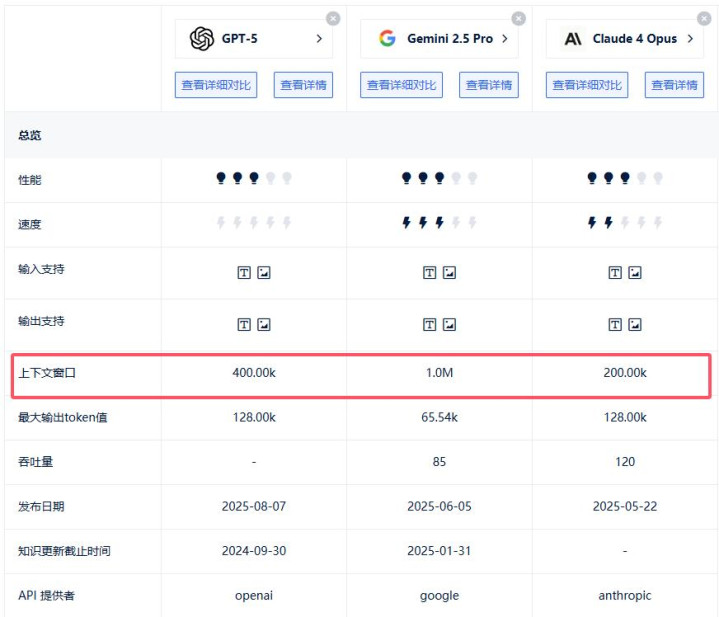Open 查看详情 under Gemini 2.5 Pro

click(489, 85)
